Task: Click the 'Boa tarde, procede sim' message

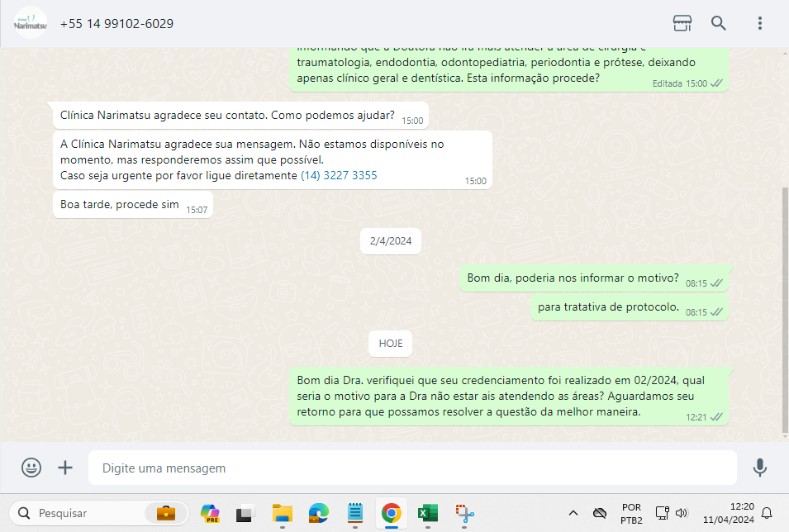Action: (x=133, y=204)
